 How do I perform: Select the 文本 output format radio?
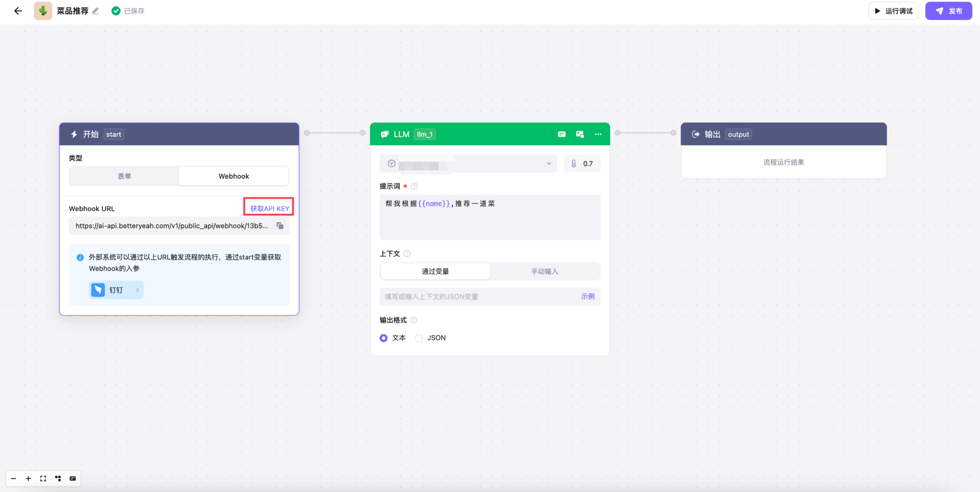(383, 338)
